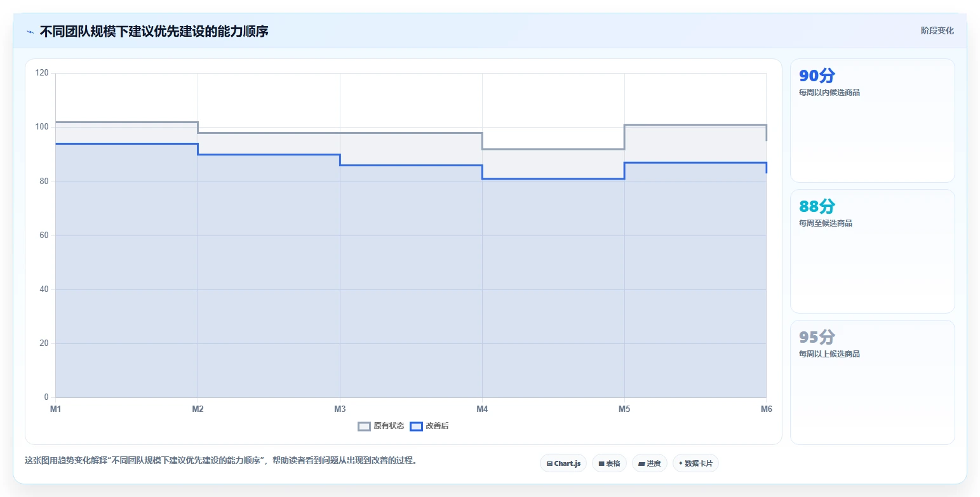The width and height of the screenshot is (980, 497).
Task: Click the M6 x-axis label
Action: [767, 409]
